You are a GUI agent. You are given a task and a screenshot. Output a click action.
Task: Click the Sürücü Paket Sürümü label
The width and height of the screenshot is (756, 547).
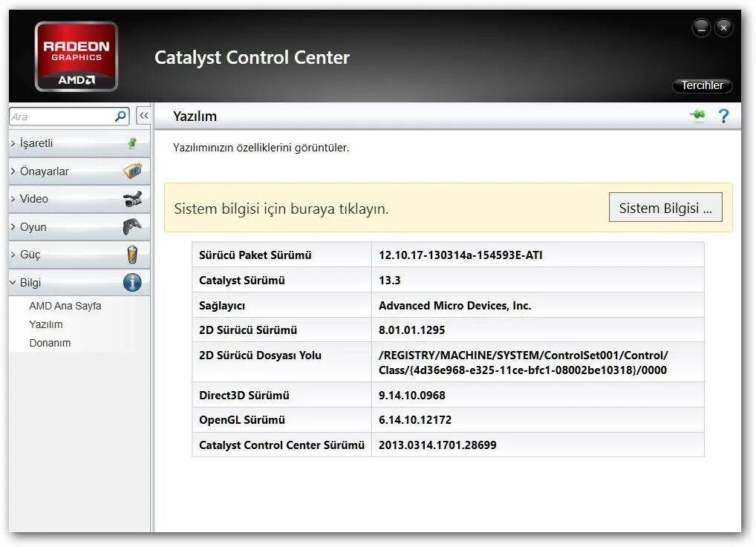tap(255, 255)
